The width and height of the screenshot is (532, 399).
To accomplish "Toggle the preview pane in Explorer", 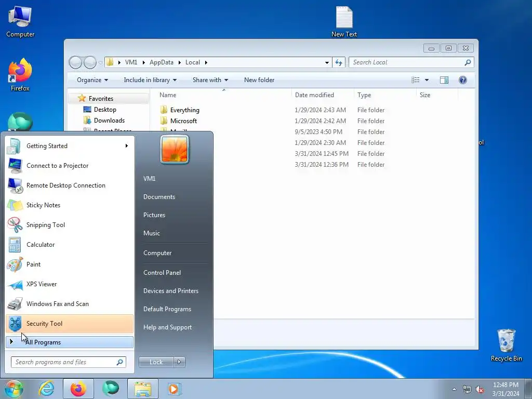I will (x=444, y=79).
